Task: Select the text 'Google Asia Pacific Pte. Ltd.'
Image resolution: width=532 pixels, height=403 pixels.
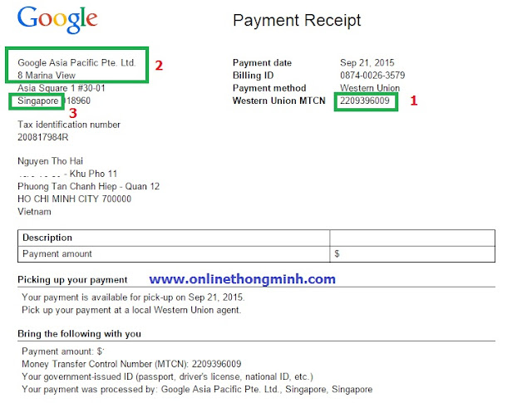Action: point(76,63)
